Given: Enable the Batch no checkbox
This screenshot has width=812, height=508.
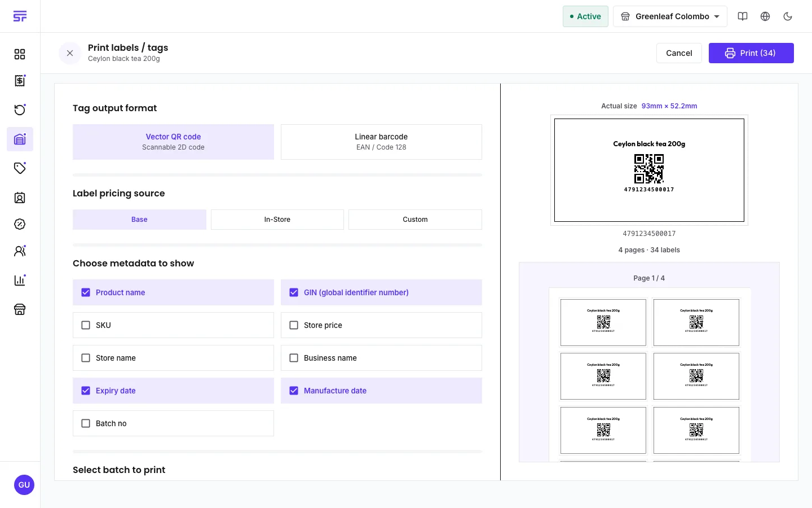Looking at the screenshot, I should (86, 423).
